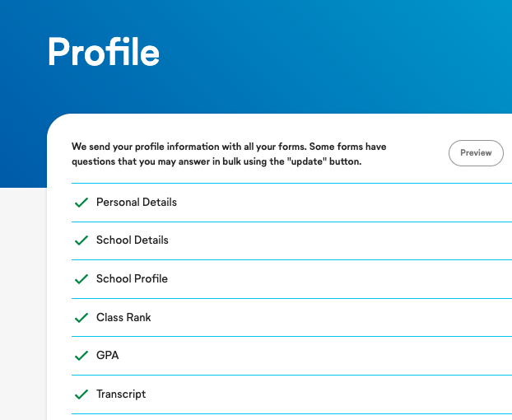The height and width of the screenshot is (420, 512).
Task: Click empty space in Personal Details row
Action: pos(343,203)
